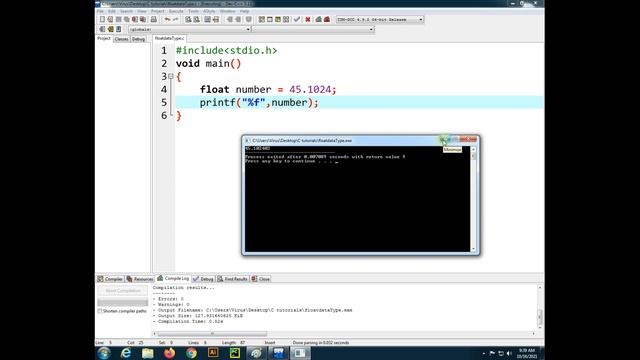Open the bottom panel Debug tab
The width and height of the screenshot is (640, 360).
[203, 279]
